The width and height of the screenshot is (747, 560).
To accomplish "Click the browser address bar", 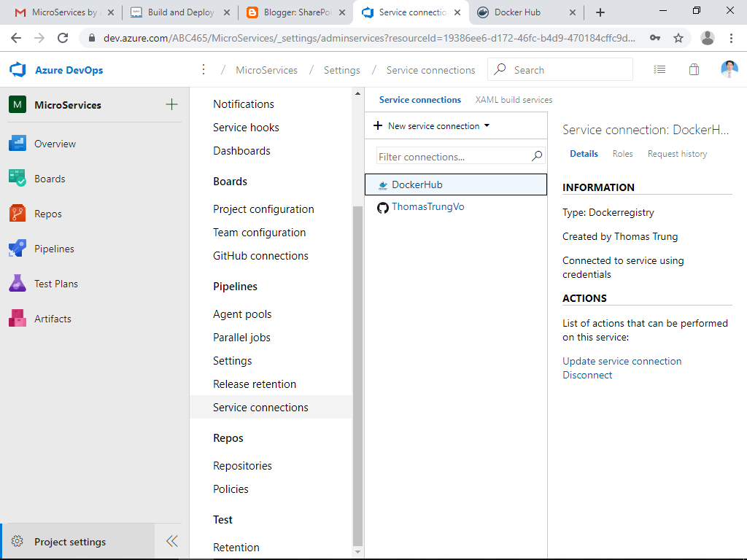I will (369, 38).
